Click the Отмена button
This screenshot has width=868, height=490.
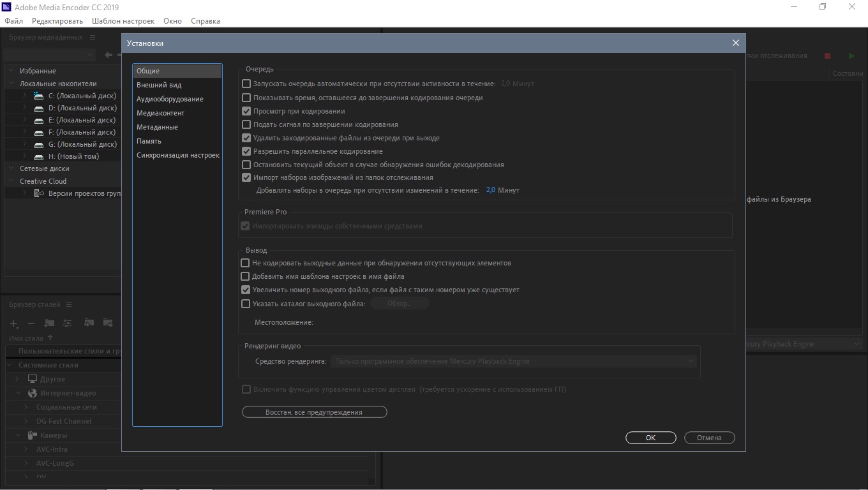709,438
